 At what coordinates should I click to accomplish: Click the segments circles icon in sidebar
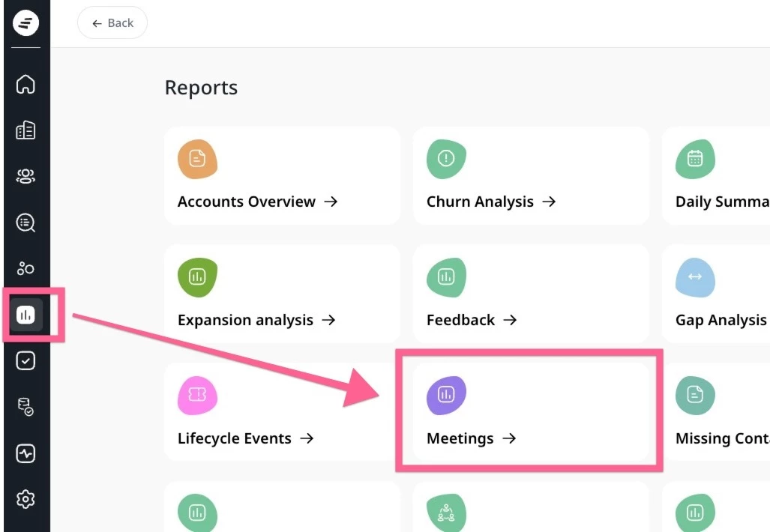(x=25, y=268)
